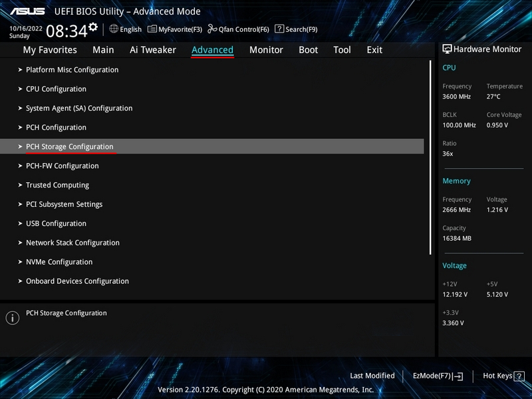Expand the NVMe Configuration arrow

click(20, 262)
